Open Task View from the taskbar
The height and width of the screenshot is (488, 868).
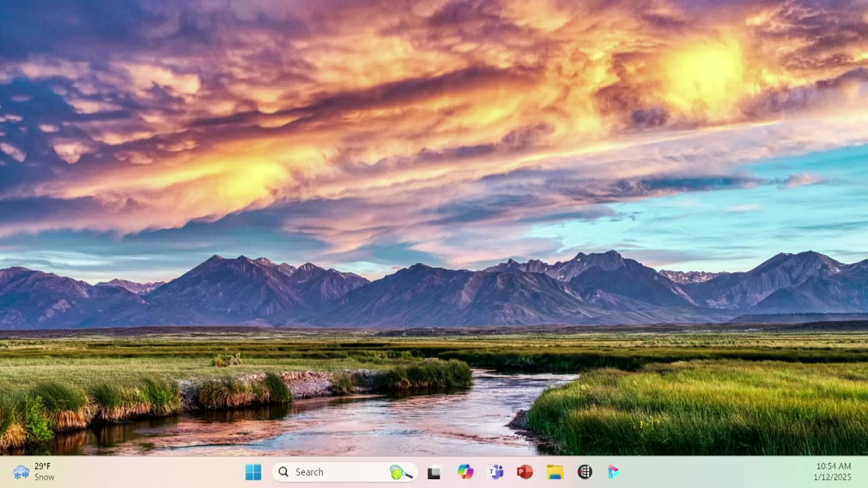pyautogui.click(x=434, y=472)
